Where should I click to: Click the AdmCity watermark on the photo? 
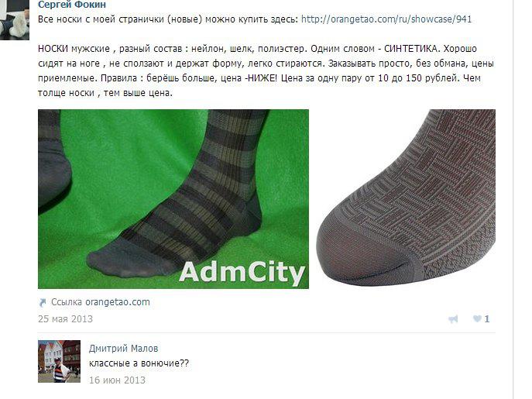click(242, 273)
